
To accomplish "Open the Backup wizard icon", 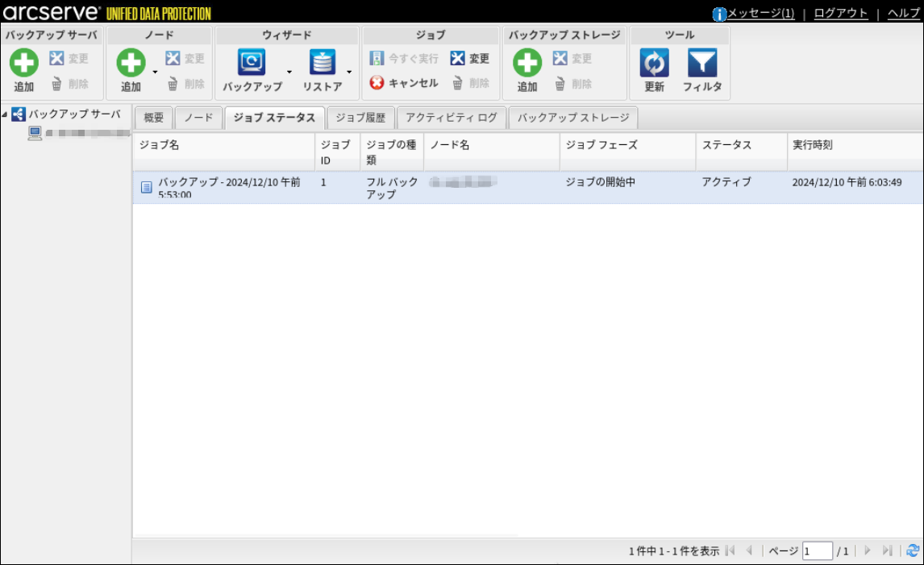I will [x=252, y=63].
